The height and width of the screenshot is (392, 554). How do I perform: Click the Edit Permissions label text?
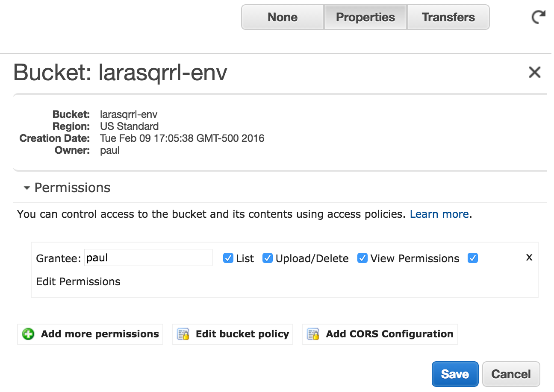coord(78,282)
